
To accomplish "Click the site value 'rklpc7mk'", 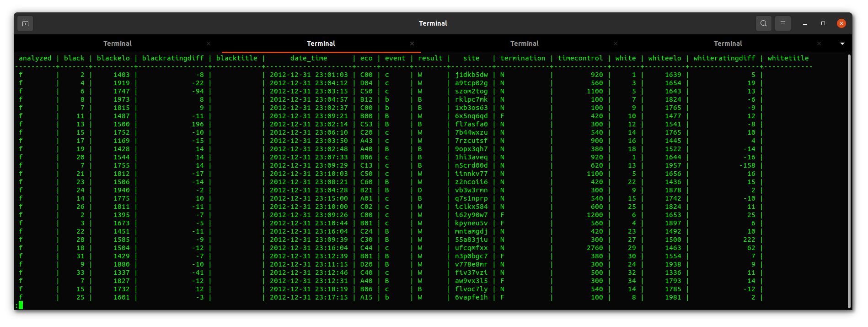I will click(472, 99).
